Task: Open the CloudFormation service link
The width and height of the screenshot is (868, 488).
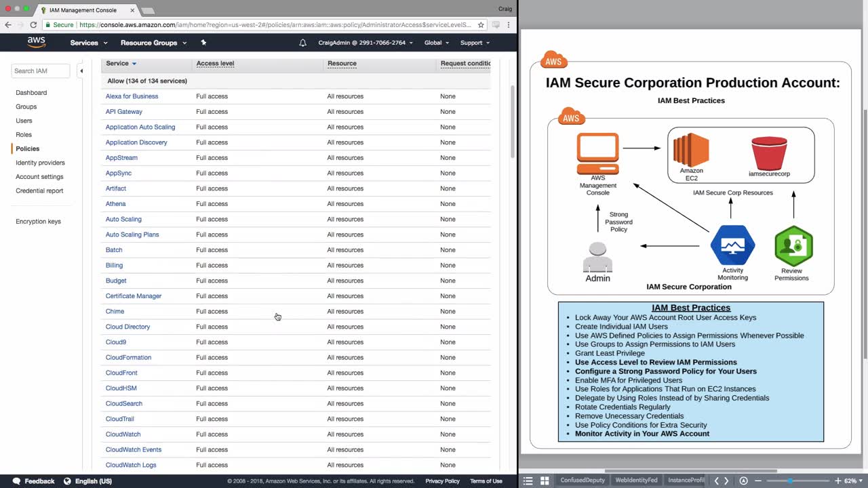Action: pyautogui.click(x=128, y=358)
